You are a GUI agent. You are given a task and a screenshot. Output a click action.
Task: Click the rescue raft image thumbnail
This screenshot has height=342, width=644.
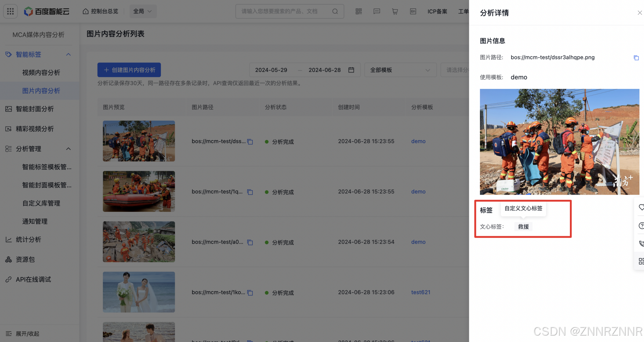139,191
